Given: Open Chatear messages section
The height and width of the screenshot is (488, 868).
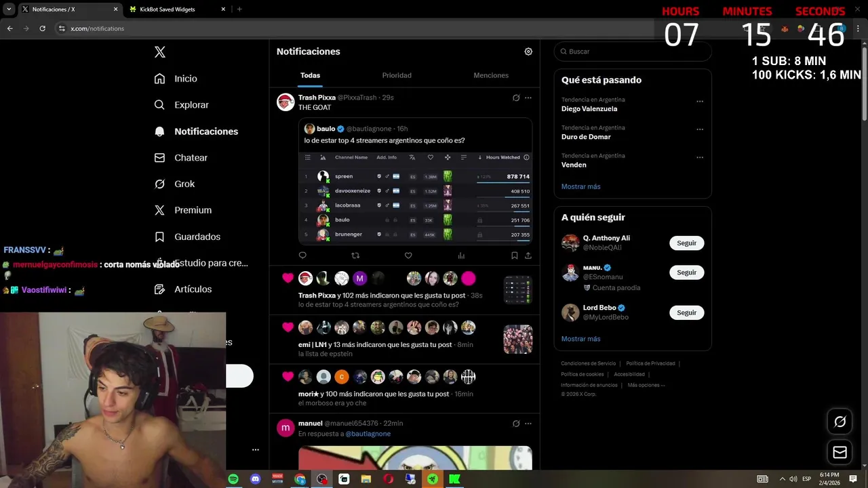Looking at the screenshot, I should [180, 157].
